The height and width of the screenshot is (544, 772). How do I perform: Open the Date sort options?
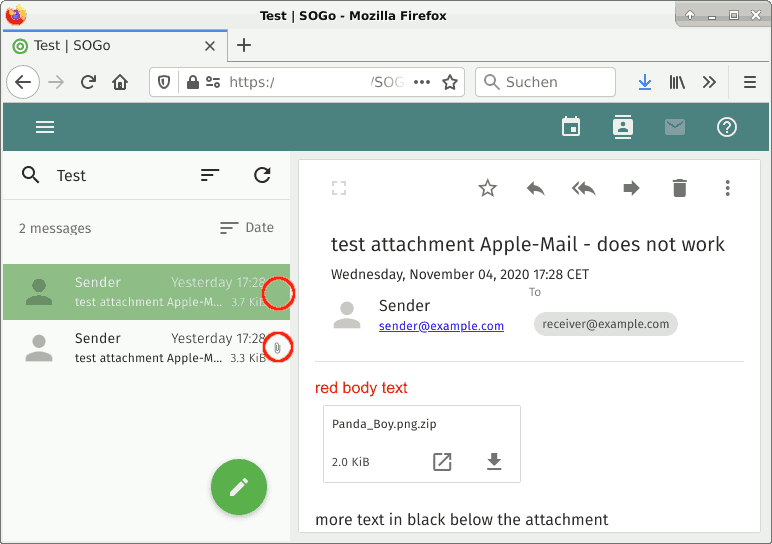click(247, 228)
